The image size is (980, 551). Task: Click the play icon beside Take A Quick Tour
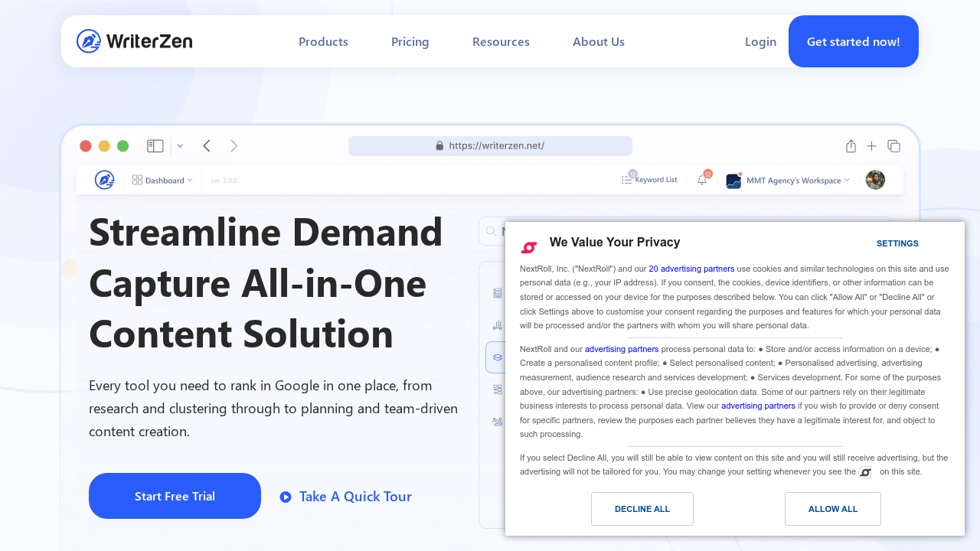(286, 497)
